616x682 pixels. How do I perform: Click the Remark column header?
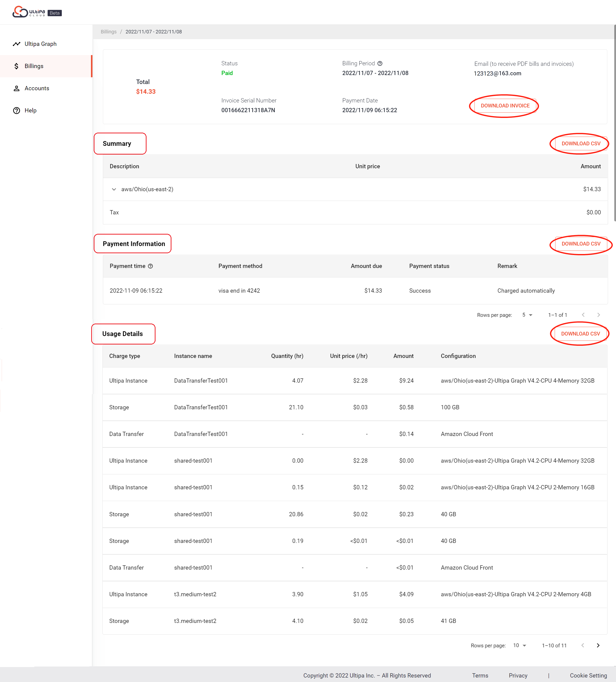507,266
